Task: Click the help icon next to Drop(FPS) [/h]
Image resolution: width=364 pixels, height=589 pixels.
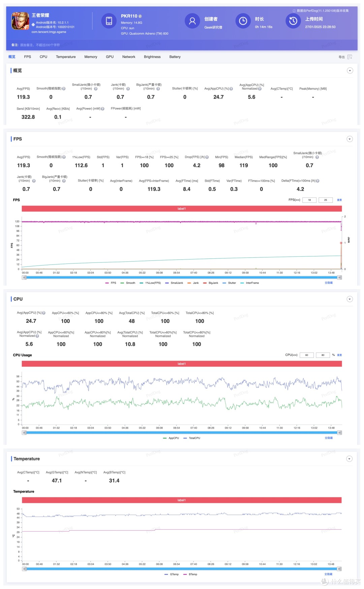Action: pos(207,157)
